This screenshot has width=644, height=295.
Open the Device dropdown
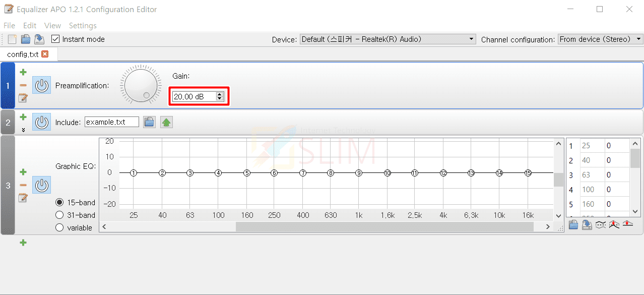pos(388,39)
